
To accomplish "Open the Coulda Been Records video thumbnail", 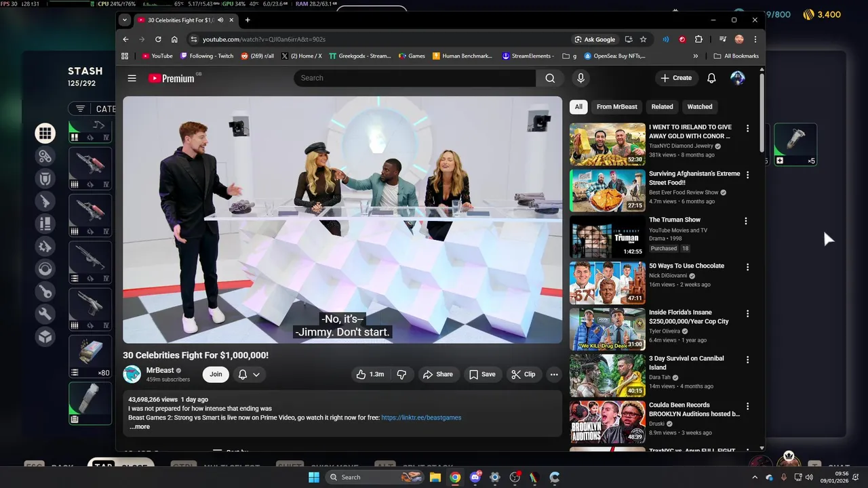I will click(608, 422).
